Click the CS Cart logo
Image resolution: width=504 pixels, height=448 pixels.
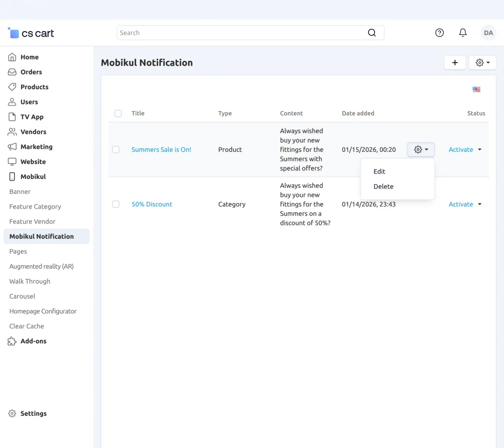[31, 33]
